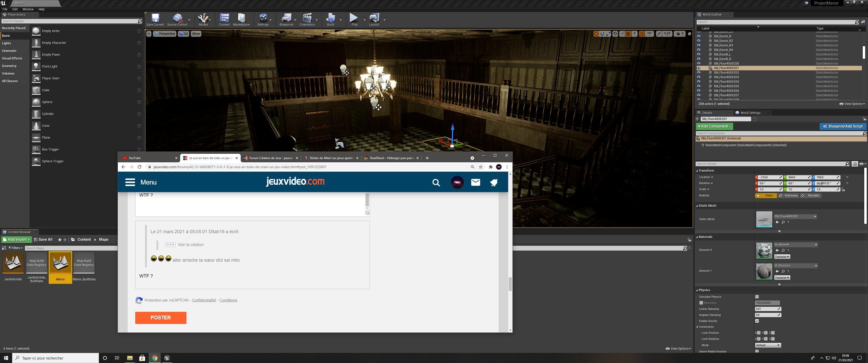Open camera speed 4 dropdown
Viewport: 868px width, 363px height.
coord(679,34)
